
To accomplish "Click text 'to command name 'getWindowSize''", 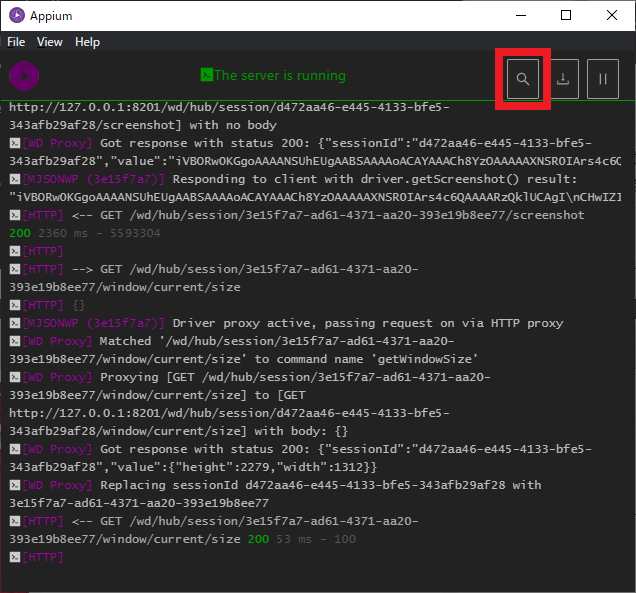I will [367, 359].
